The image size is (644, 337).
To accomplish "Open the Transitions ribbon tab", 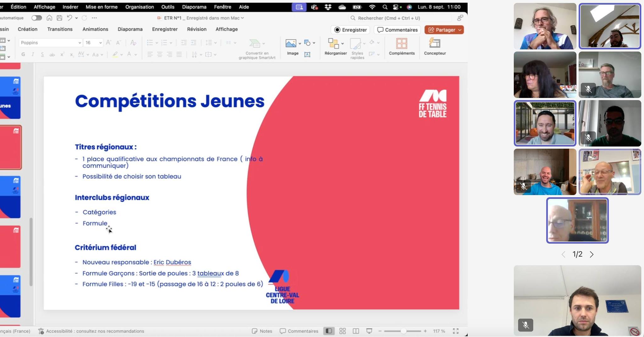I will (60, 29).
